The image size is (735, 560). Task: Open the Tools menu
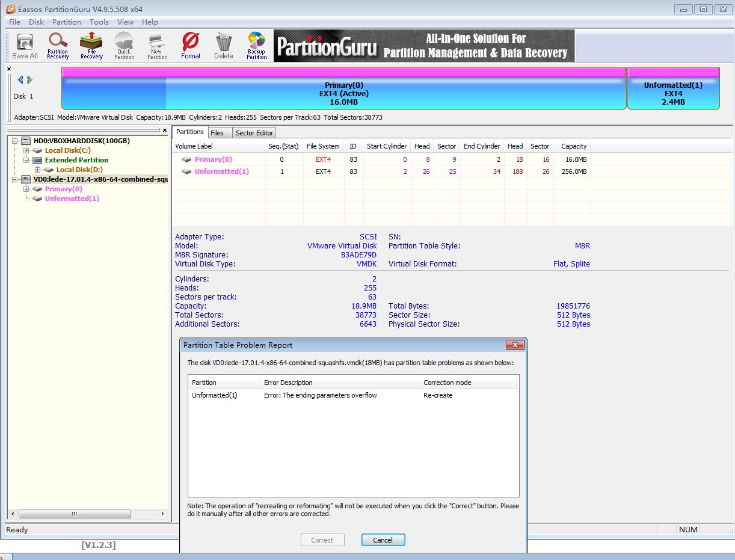(x=99, y=22)
